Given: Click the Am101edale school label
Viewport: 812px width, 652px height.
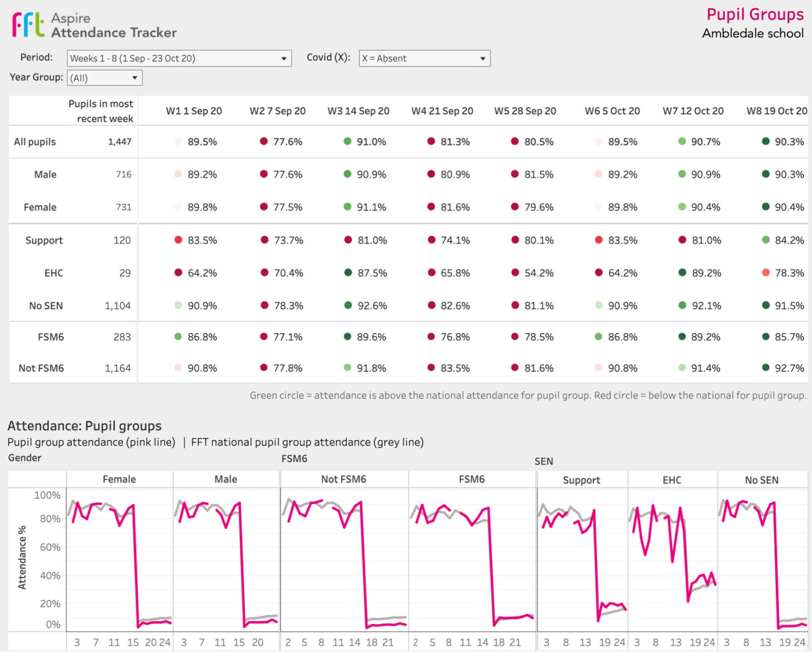Looking at the screenshot, I should 753,33.
